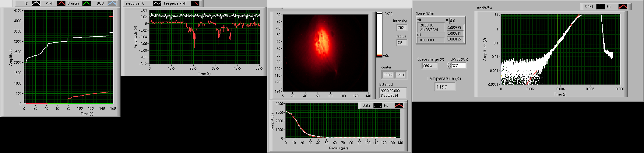Click the Y array index stepper arrows

pyautogui.click(x=451, y=21)
